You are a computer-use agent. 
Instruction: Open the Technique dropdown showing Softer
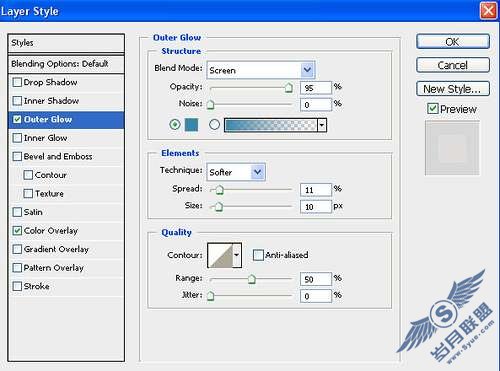tap(236, 172)
